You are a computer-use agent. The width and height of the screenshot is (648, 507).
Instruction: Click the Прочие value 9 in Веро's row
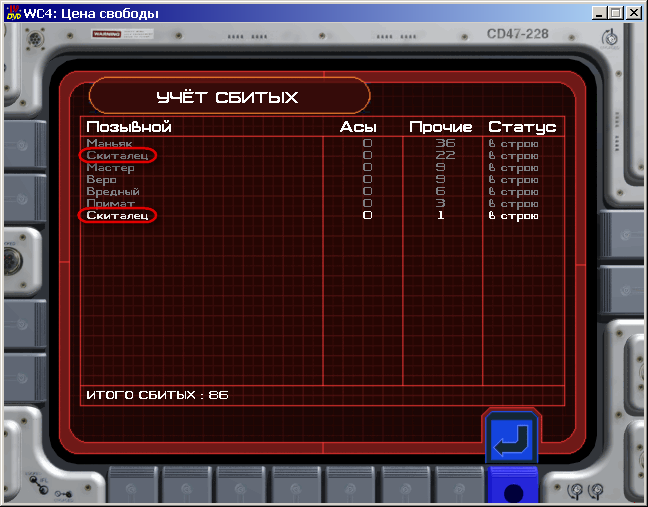[x=441, y=179]
